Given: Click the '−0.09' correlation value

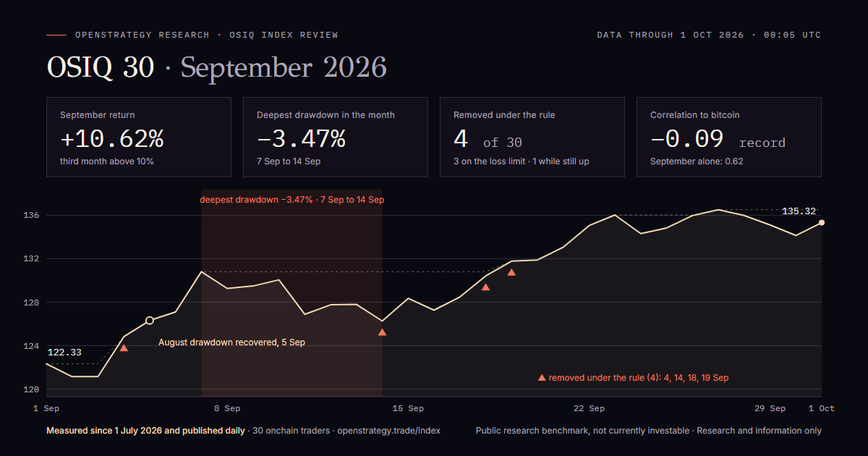Looking at the screenshot, I should pos(687,138).
